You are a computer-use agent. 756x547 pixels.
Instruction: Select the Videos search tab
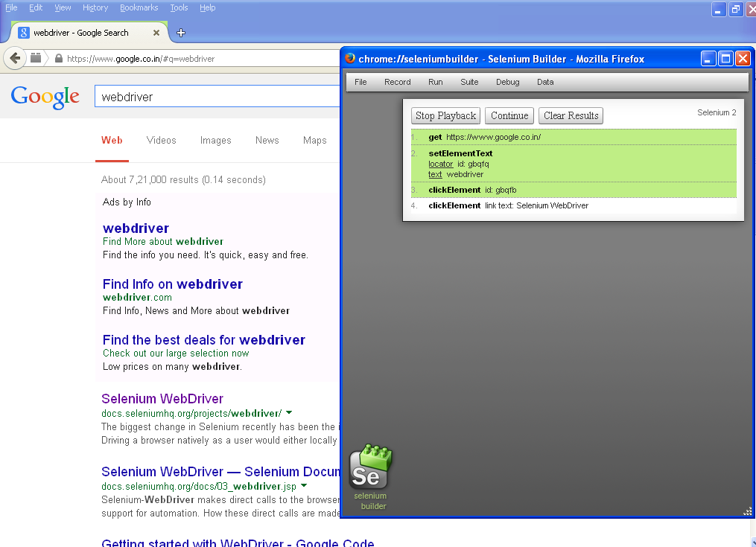pos(161,140)
